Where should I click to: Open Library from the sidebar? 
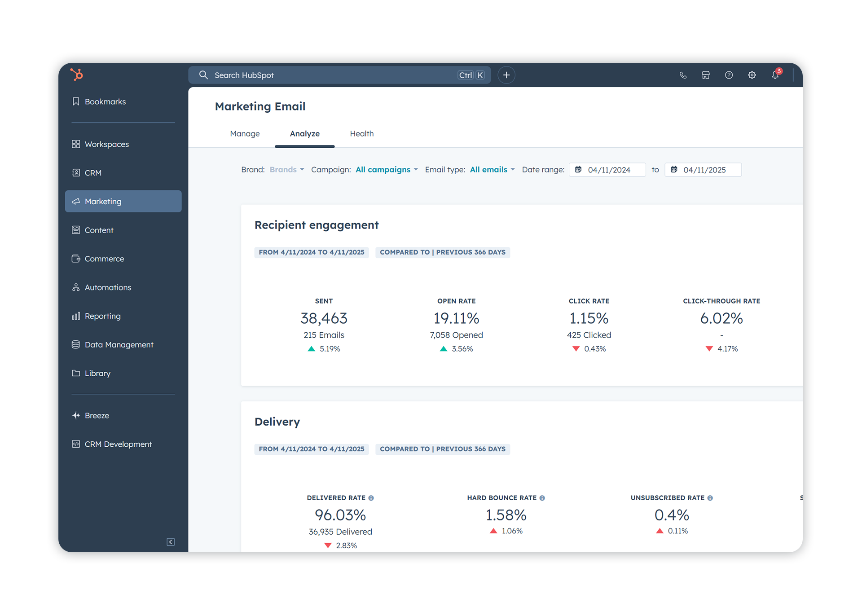coord(97,373)
